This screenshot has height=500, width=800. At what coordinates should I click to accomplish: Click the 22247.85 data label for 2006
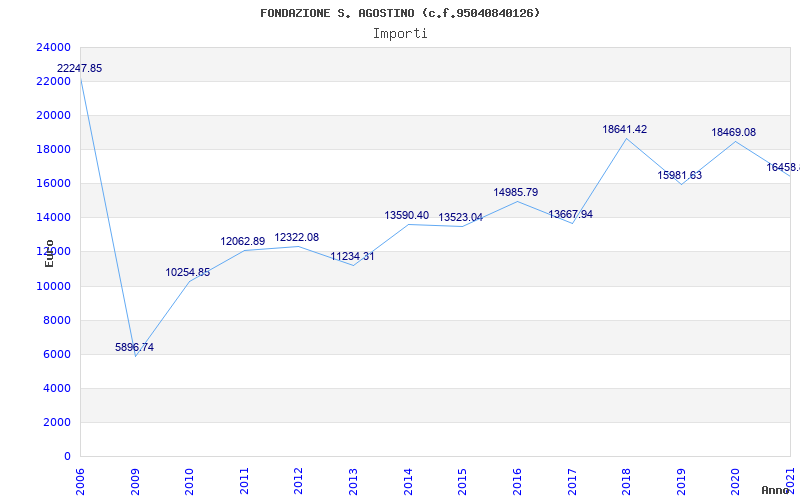(x=80, y=68)
